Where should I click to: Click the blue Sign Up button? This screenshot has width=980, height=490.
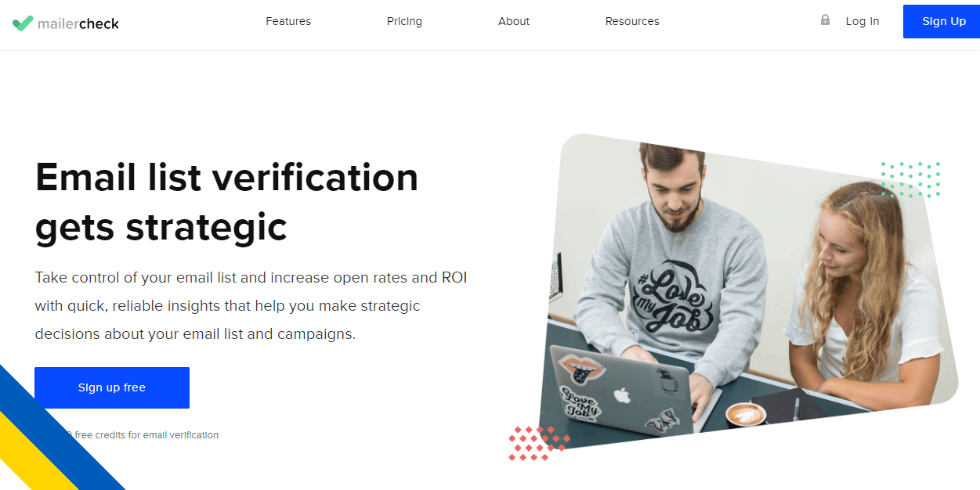point(942,22)
